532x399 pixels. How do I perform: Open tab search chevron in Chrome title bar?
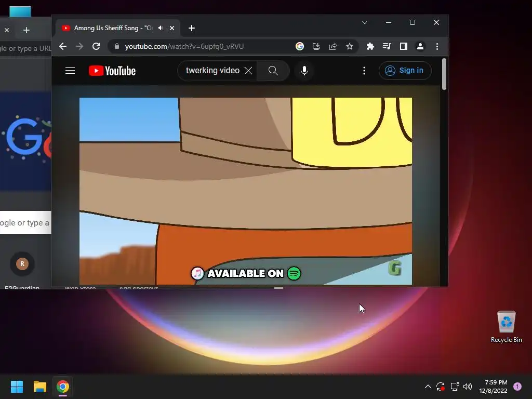pos(365,22)
